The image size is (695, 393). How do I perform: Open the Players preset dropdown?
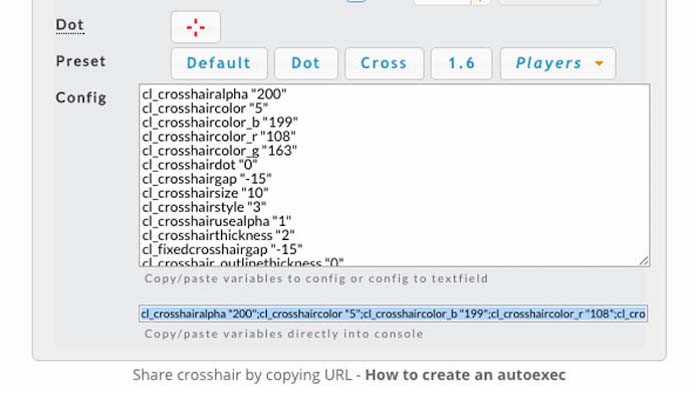(x=558, y=63)
